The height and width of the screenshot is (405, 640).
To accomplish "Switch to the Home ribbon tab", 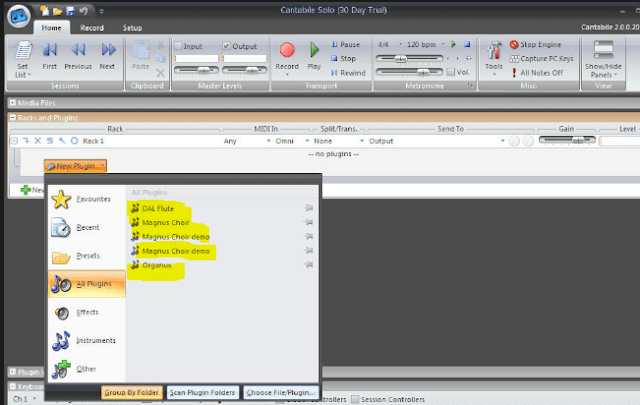I will click(x=51, y=28).
